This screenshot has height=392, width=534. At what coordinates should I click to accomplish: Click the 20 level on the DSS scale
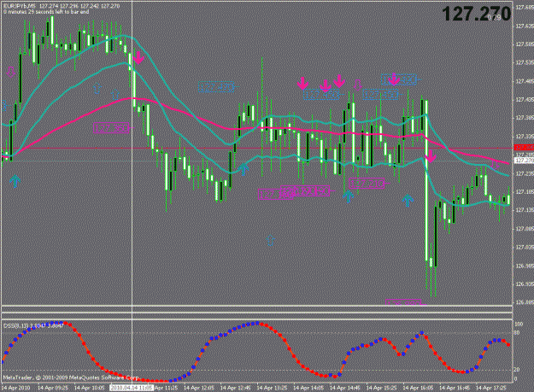(x=517, y=369)
